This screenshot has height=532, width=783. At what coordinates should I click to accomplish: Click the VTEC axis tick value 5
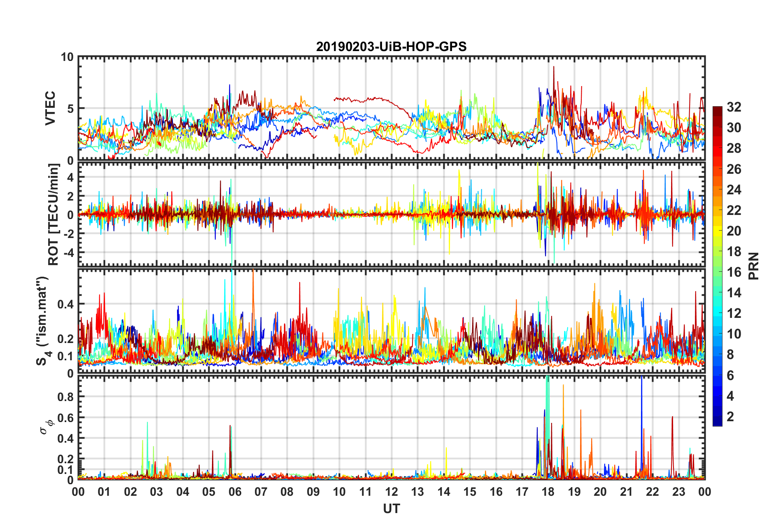click(x=70, y=109)
